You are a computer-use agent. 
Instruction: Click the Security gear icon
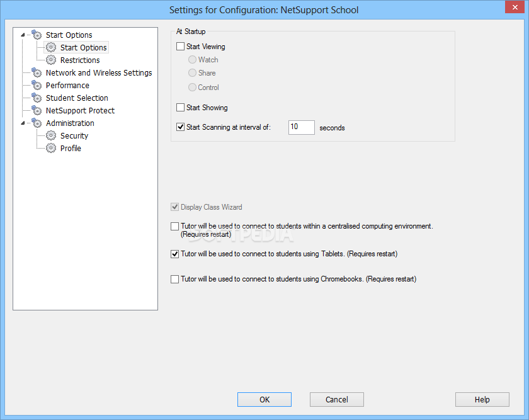pyautogui.click(x=51, y=135)
